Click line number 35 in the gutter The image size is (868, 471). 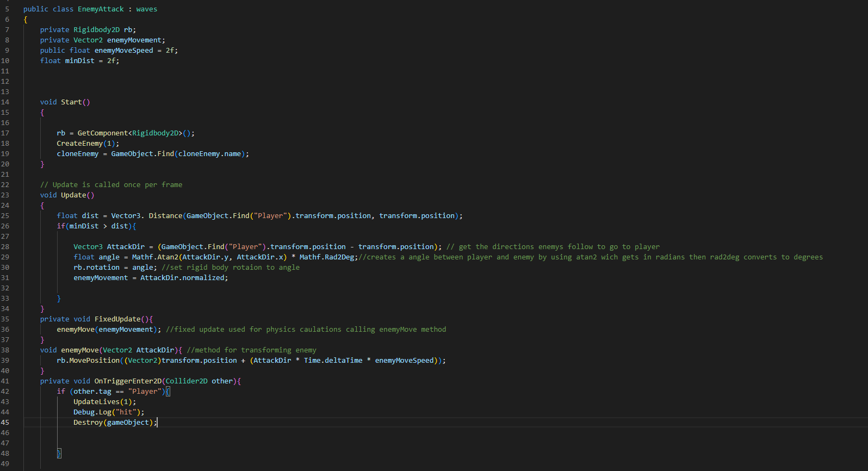5,319
